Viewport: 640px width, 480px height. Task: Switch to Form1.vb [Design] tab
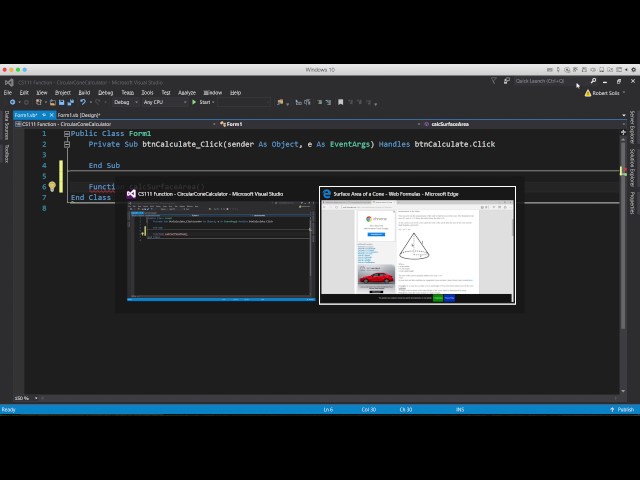pos(79,114)
